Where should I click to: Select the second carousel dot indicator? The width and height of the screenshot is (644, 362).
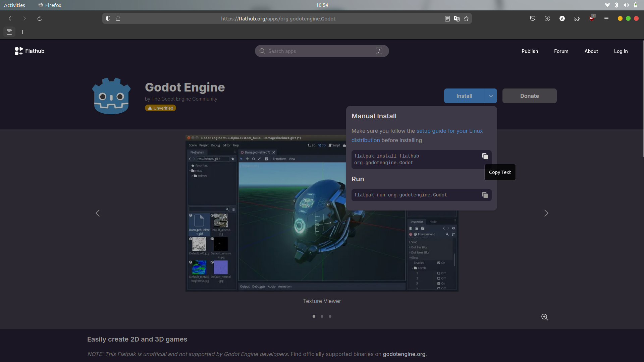click(x=322, y=316)
